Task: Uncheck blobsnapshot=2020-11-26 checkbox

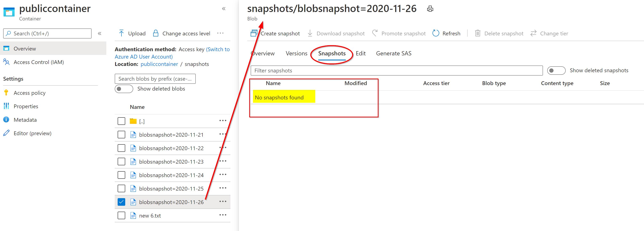Action: pos(121,202)
